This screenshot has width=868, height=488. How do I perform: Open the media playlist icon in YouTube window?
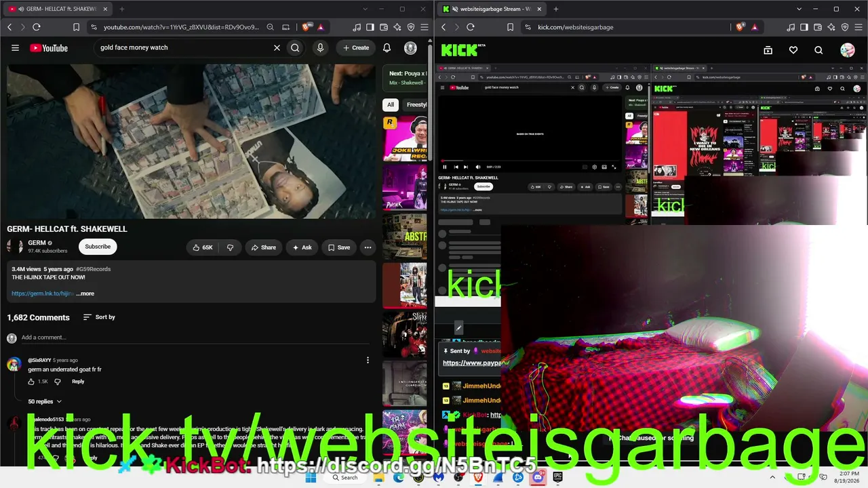tap(357, 27)
